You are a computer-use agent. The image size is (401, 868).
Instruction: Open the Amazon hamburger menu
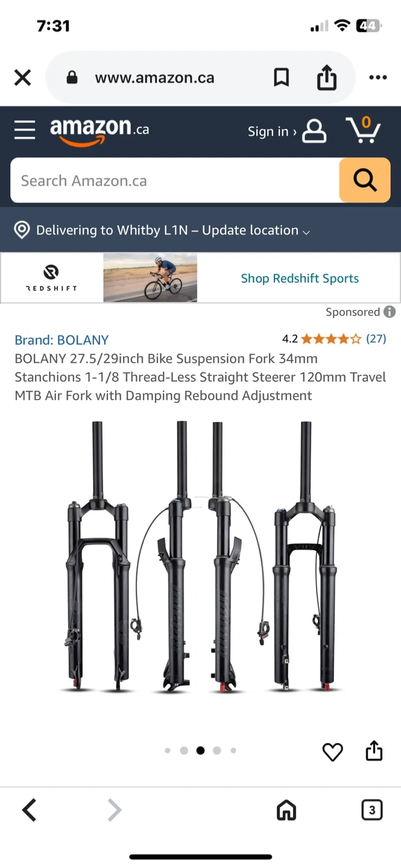[25, 130]
